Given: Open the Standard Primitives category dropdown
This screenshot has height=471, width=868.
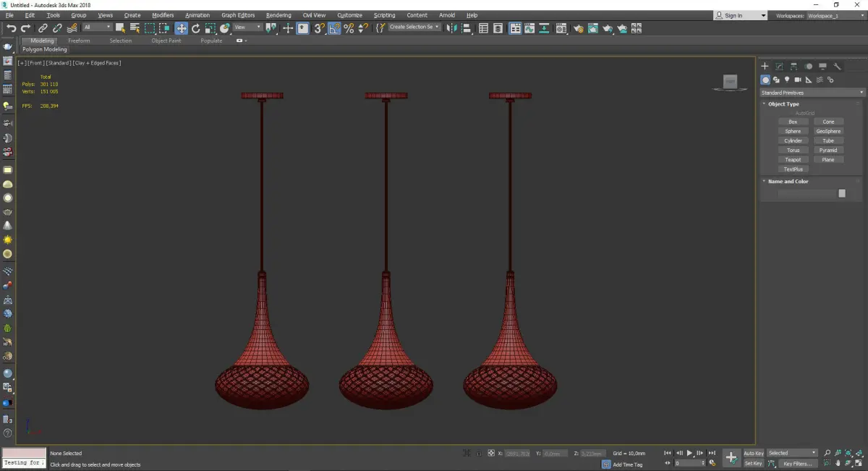Looking at the screenshot, I should (x=812, y=93).
